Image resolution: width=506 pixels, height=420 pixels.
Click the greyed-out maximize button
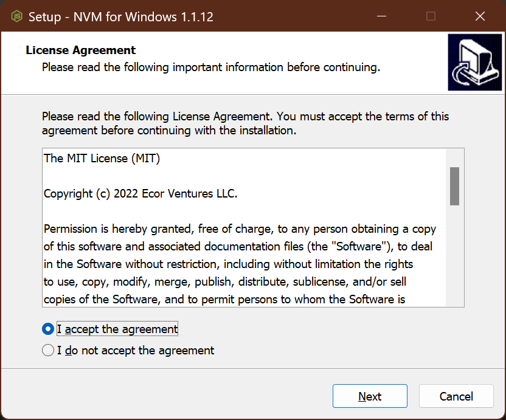click(431, 16)
